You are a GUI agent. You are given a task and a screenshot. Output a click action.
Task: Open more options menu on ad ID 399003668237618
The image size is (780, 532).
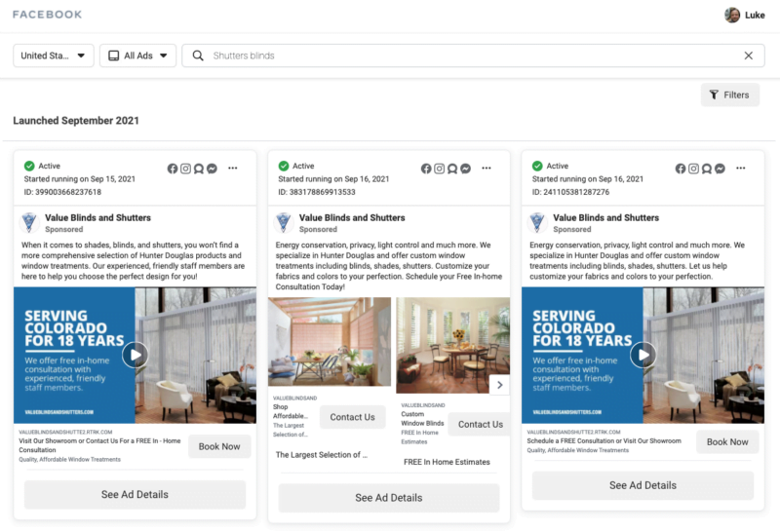click(x=233, y=168)
